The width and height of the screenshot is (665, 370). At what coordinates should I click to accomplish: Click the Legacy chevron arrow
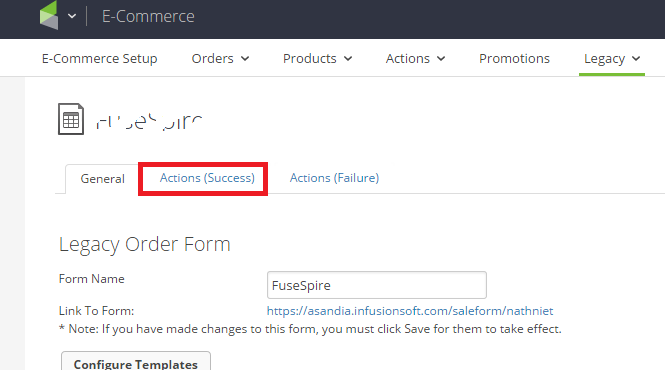click(636, 59)
